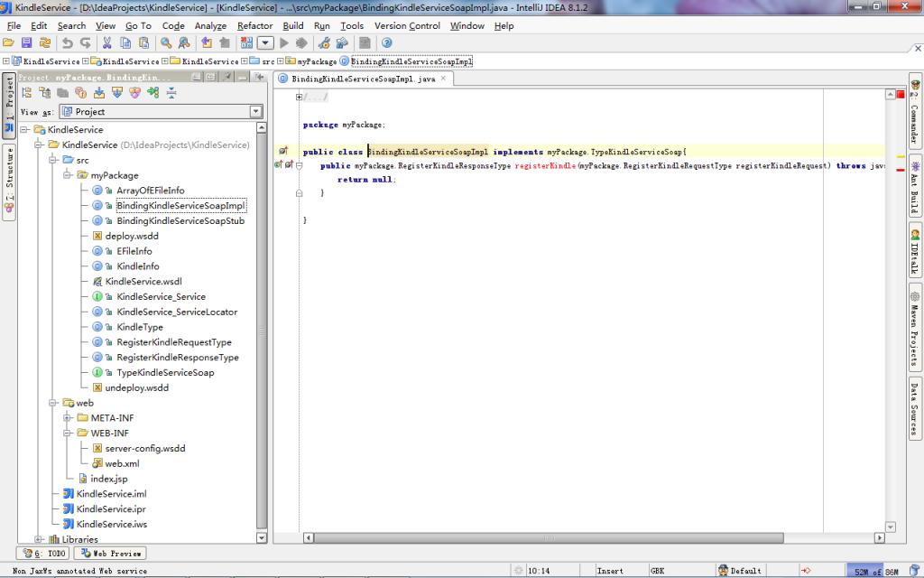Toggle the Structure side tool button
The image size is (924, 578).
tap(9, 182)
